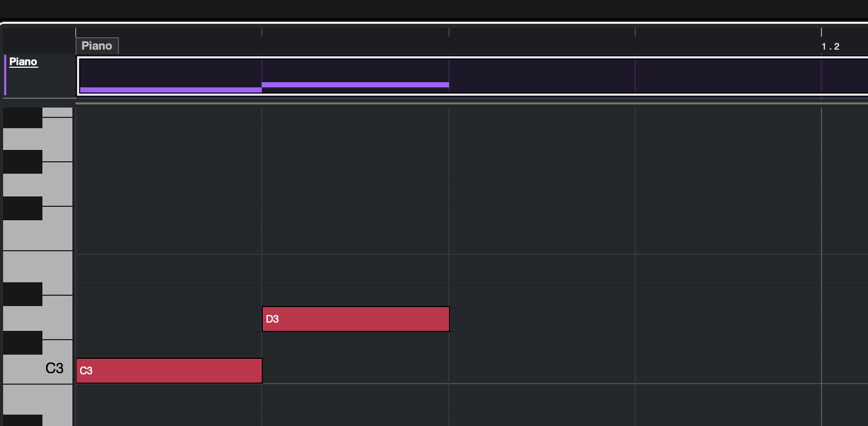Click the Piano region name label
This screenshot has height=426, width=868.
[x=97, y=46]
